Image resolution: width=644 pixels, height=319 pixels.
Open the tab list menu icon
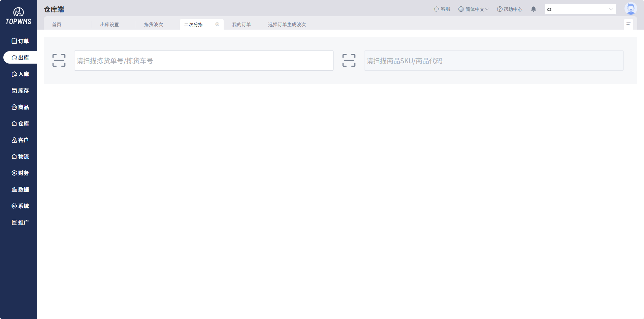pyautogui.click(x=628, y=24)
